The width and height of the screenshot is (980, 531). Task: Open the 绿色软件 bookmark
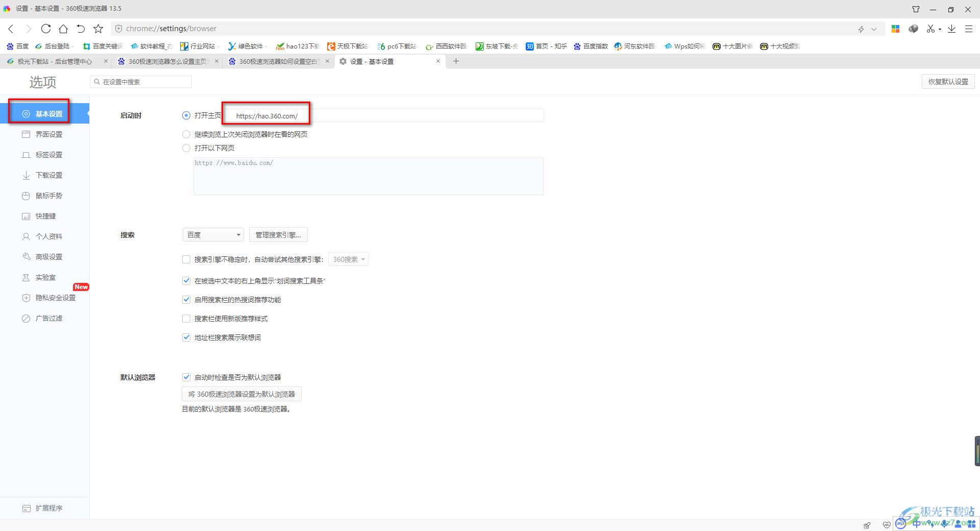(x=247, y=46)
